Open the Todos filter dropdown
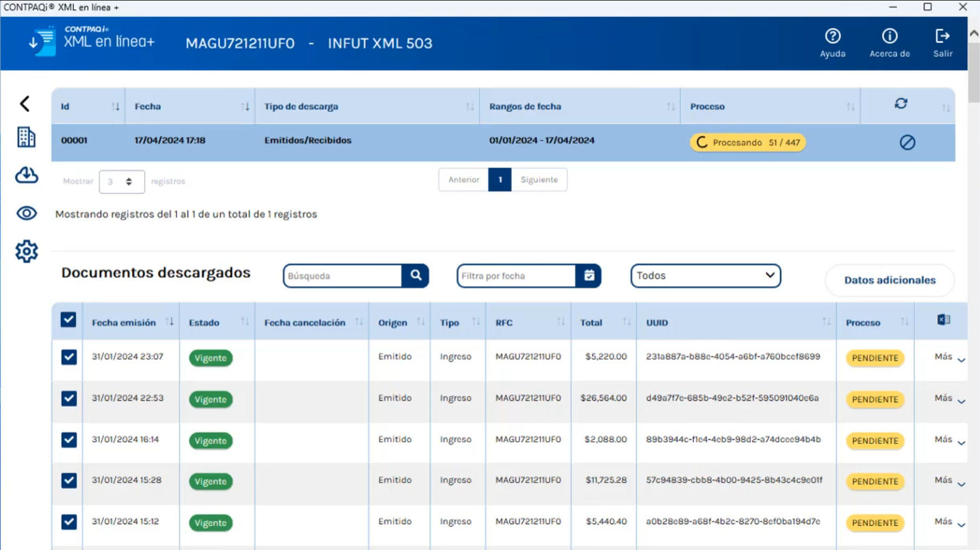The height and width of the screenshot is (550, 980). 705,276
